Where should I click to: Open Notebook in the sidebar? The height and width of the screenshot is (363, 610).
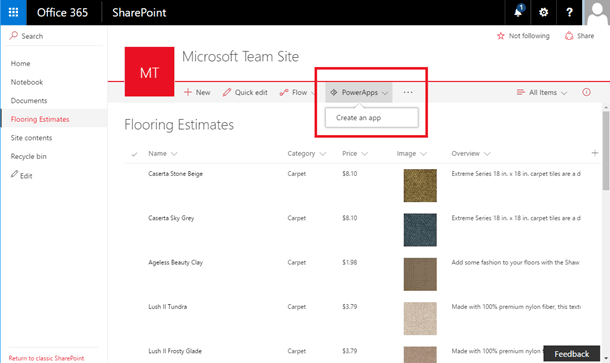pyautogui.click(x=27, y=82)
